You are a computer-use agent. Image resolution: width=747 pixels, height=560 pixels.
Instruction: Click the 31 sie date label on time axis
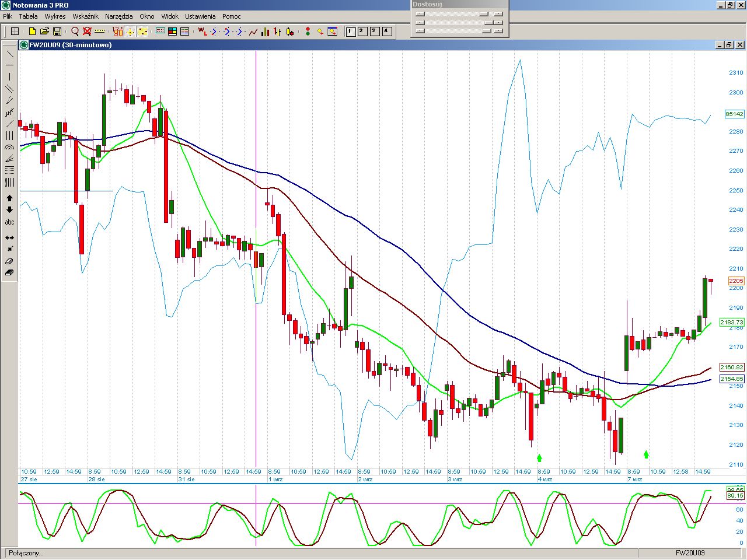pos(186,480)
